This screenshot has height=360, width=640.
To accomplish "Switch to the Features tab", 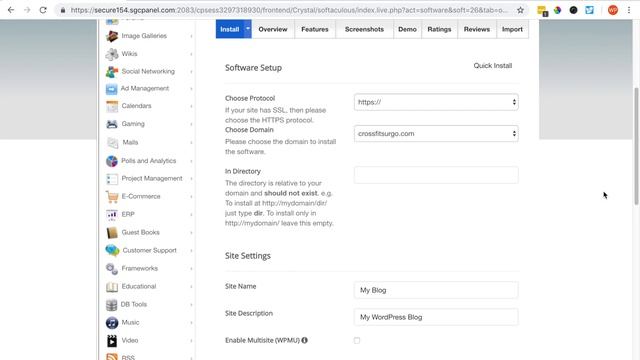I will (315, 29).
